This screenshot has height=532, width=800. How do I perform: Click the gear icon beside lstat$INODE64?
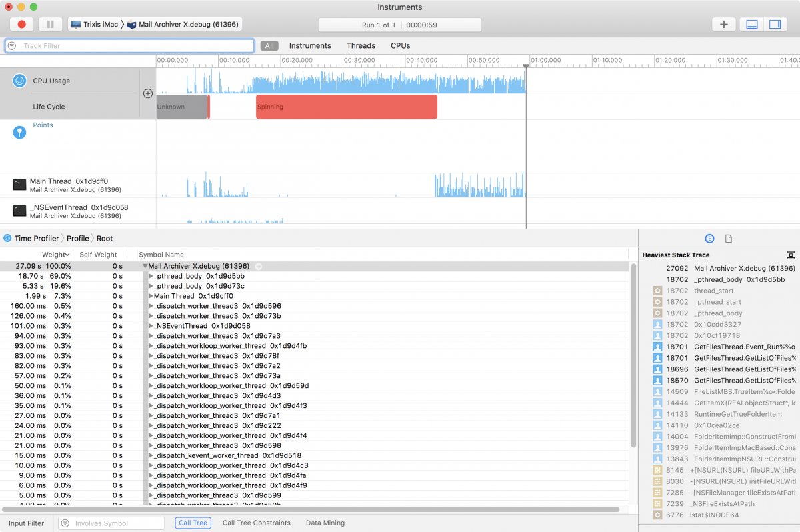(x=657, y=515)
